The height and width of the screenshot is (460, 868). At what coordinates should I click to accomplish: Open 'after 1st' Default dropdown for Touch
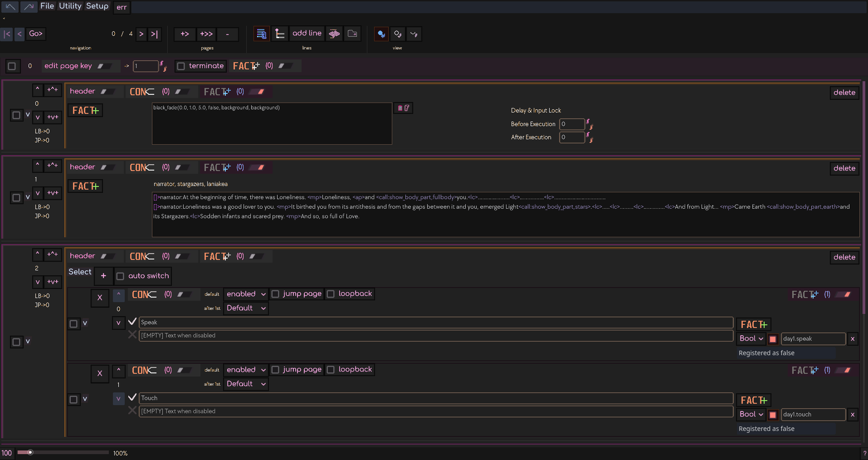click(x=245, y=384)
